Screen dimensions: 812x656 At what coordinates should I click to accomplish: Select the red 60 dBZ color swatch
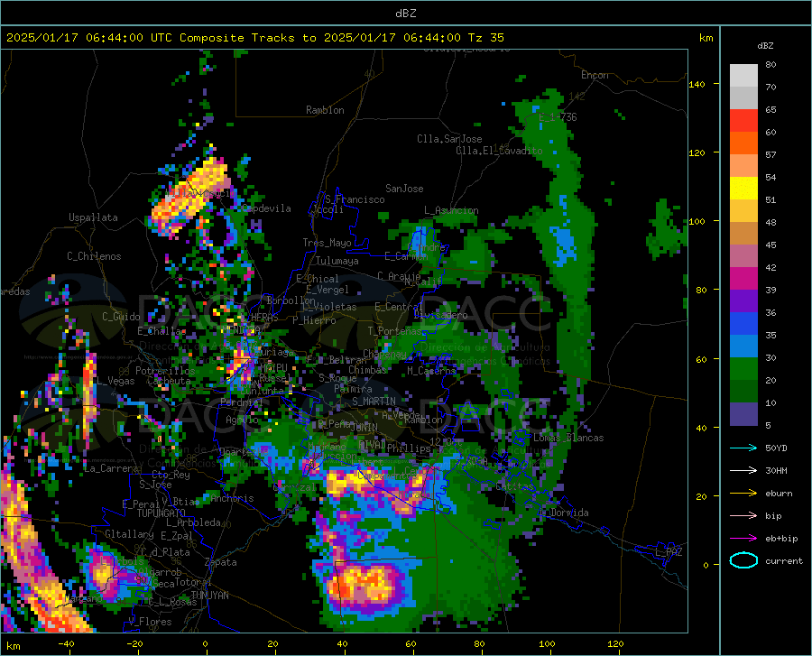pos(743,121)
